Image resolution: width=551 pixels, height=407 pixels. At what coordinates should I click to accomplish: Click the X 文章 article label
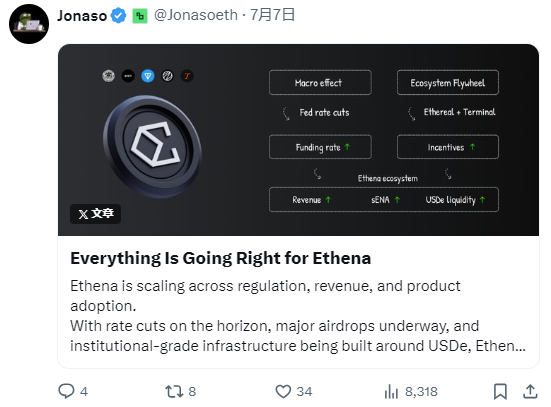[96, 214]
